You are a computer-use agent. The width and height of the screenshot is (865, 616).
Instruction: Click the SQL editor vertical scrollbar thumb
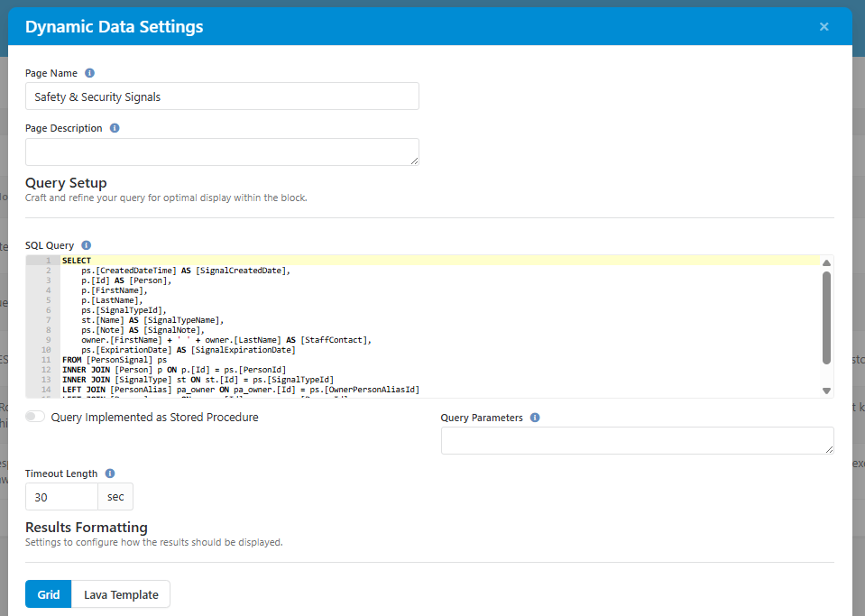click(826, 317)
